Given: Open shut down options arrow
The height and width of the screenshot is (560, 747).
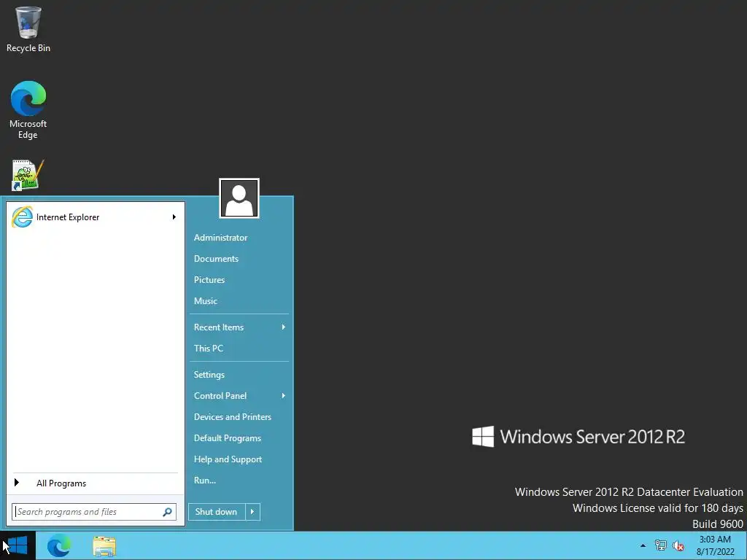Looking at the screenshot, I should [252, 512].
